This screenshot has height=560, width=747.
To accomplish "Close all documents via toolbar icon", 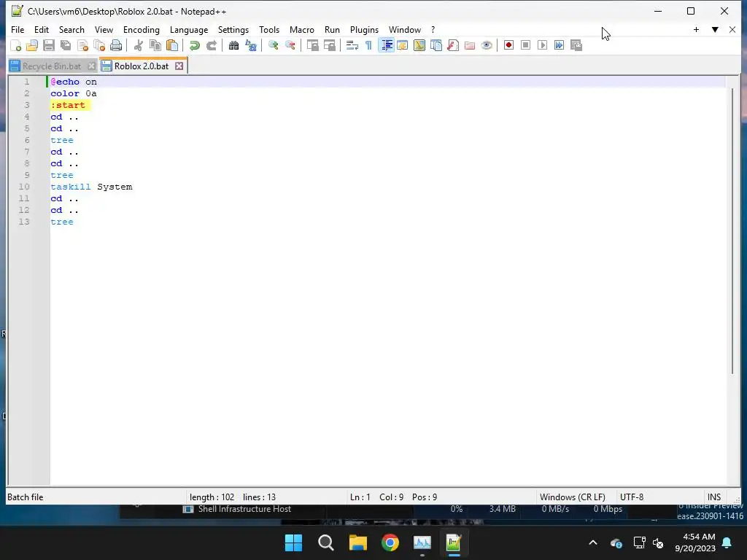I will (99, 45).
